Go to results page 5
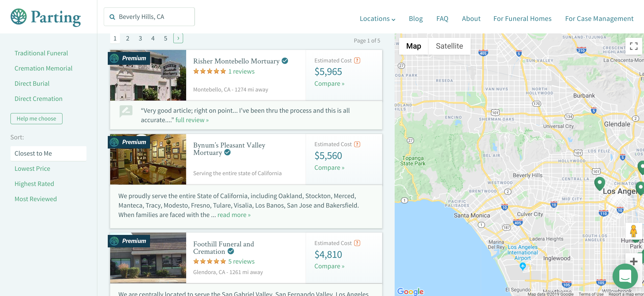Screen dimensions: 644x296 pos(166,38)
